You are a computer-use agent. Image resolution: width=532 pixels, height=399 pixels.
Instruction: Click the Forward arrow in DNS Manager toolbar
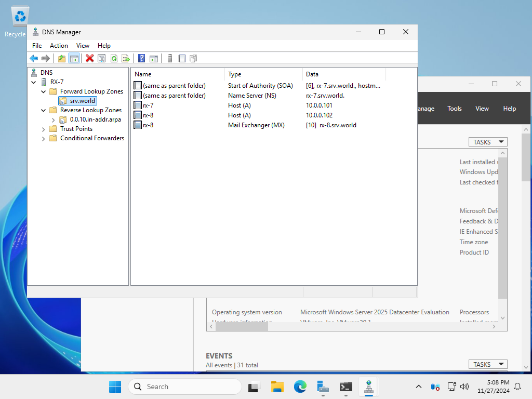pyautogui.click(x=46, y=58)
